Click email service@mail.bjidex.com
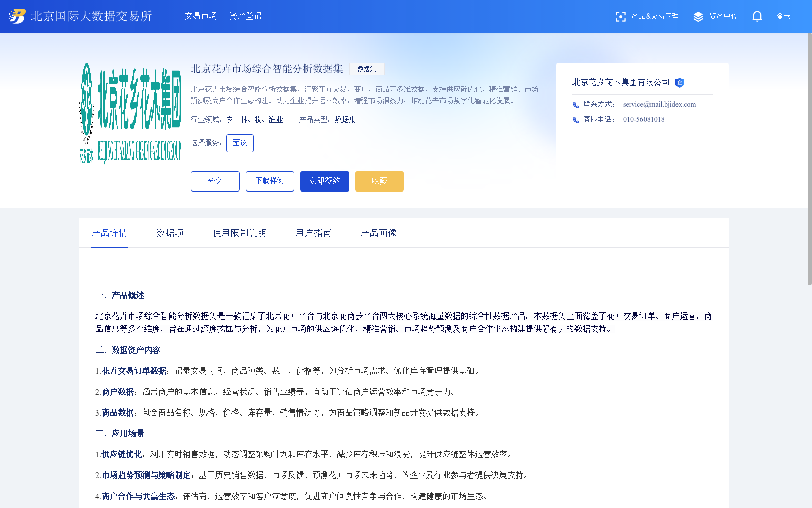Screen dimensions: 812x508 (x=659, y=105)
